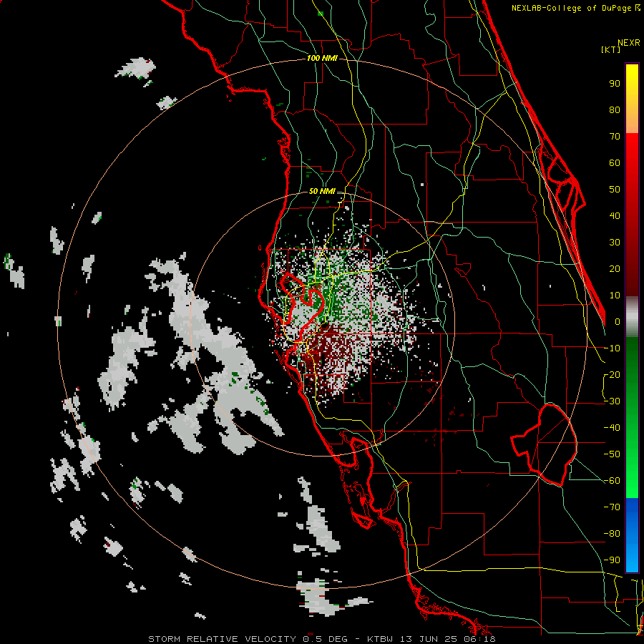Select the bright green segment of color bar
The image size is (644, 644).
(632, 417)
